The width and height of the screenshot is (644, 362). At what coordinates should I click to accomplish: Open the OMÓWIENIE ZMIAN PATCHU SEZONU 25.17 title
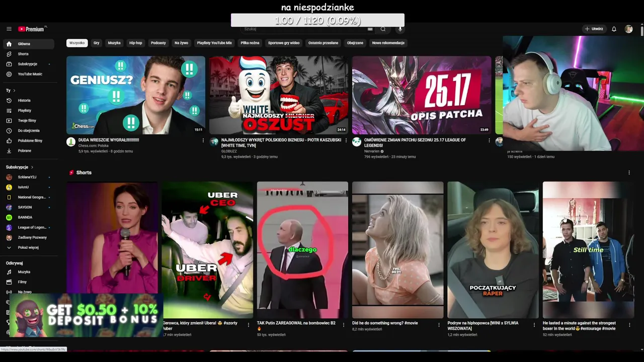[415, 143]
